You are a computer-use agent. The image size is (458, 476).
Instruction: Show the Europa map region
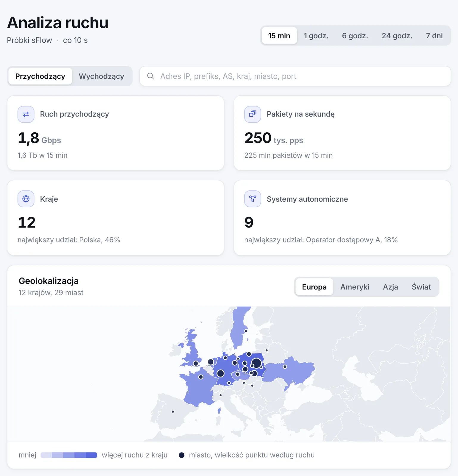click(x=314, y=287)
